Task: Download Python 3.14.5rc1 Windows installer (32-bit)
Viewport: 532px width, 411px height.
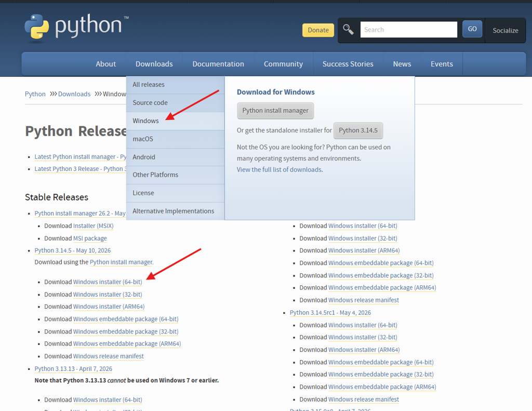Action: [363, 337]
